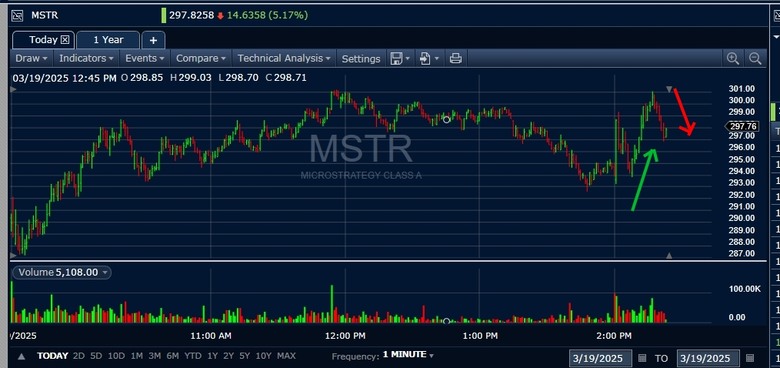The height and width of the screenshot is (368, 780).
Task: Expand the Technical Analysis menu
Action: click(284, 58)
